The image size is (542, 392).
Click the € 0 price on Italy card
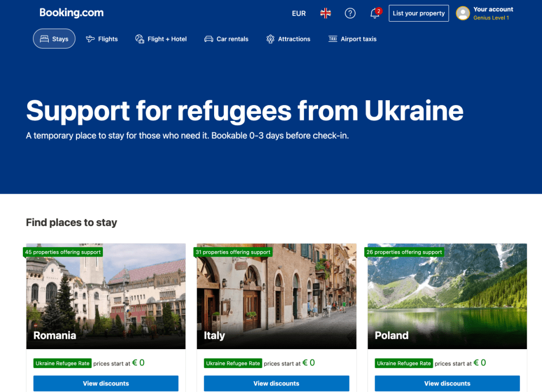pos(309,363)
